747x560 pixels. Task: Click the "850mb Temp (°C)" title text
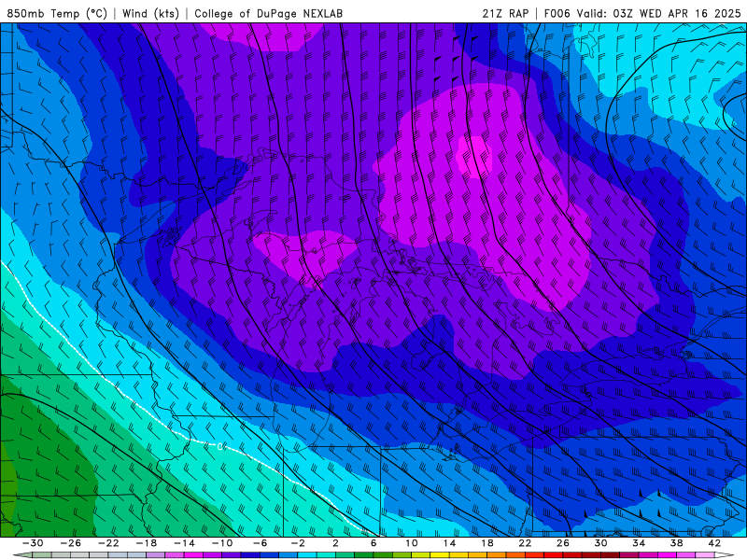[x=57, y=13]
